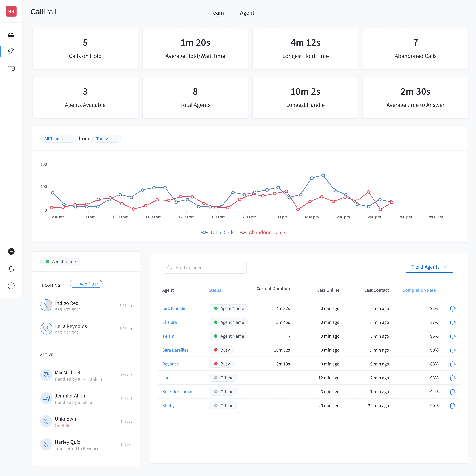Click the Find an agent search field
Viewport: 476px width, 476px height.
click(205, 267)
